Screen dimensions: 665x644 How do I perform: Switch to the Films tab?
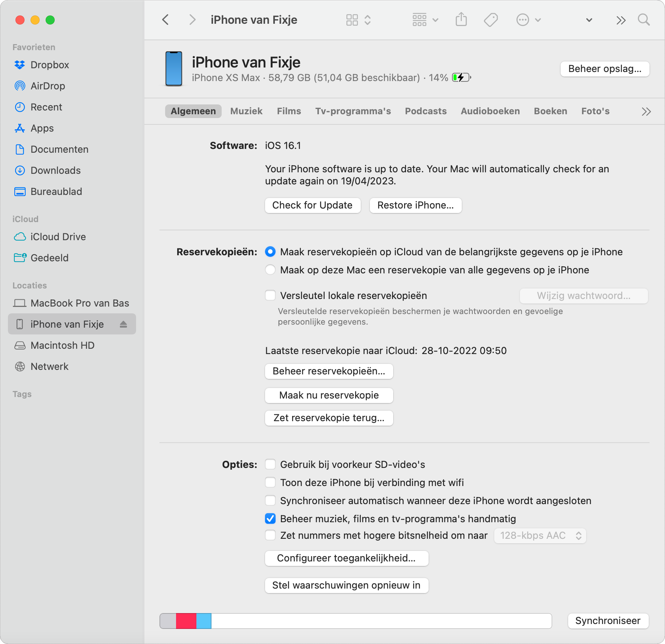(x=289, y=111)
